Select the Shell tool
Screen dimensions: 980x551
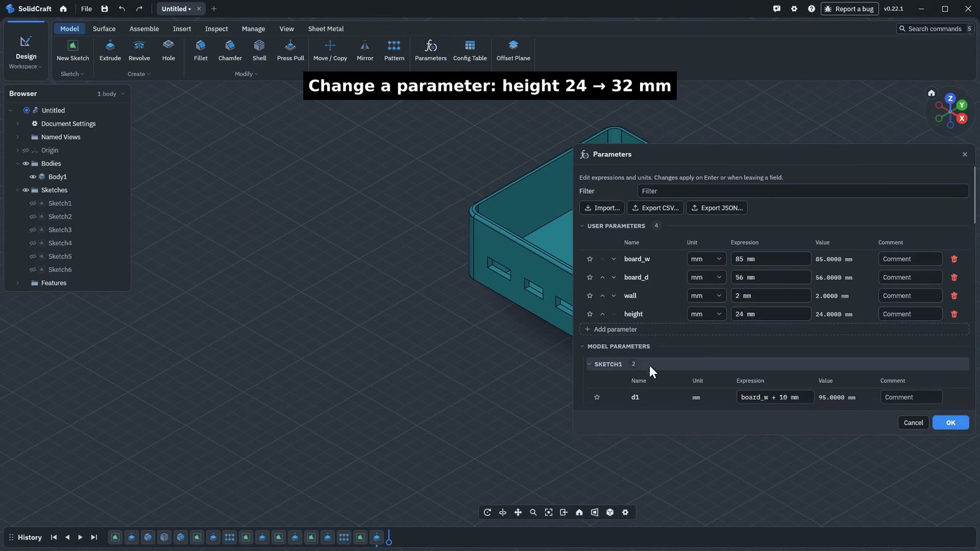(x=260, y=51)
